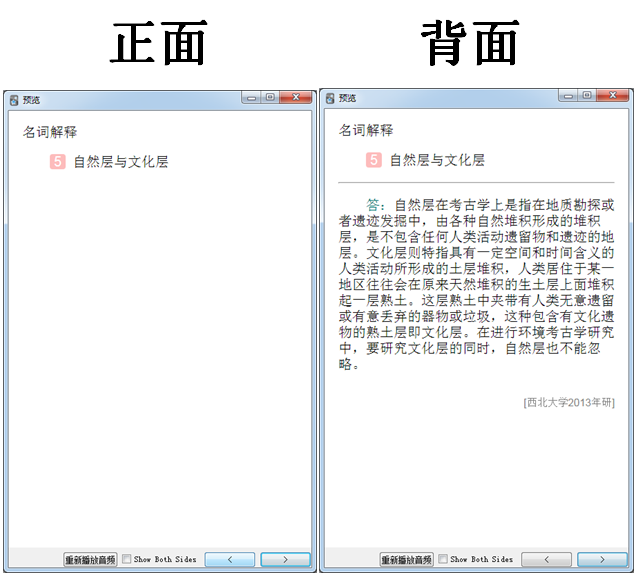
Task: Click '自然层与文化层' term on the back card
Action: coord(437,160)
